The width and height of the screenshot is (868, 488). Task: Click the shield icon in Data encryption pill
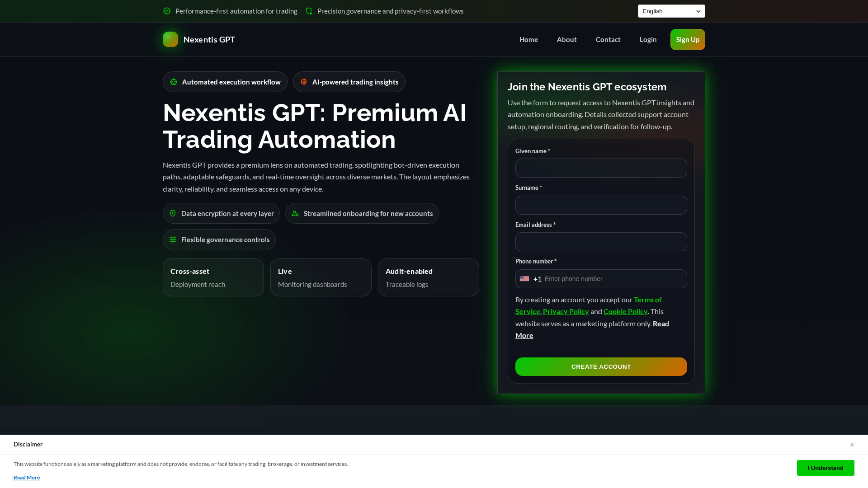point(173,213)
